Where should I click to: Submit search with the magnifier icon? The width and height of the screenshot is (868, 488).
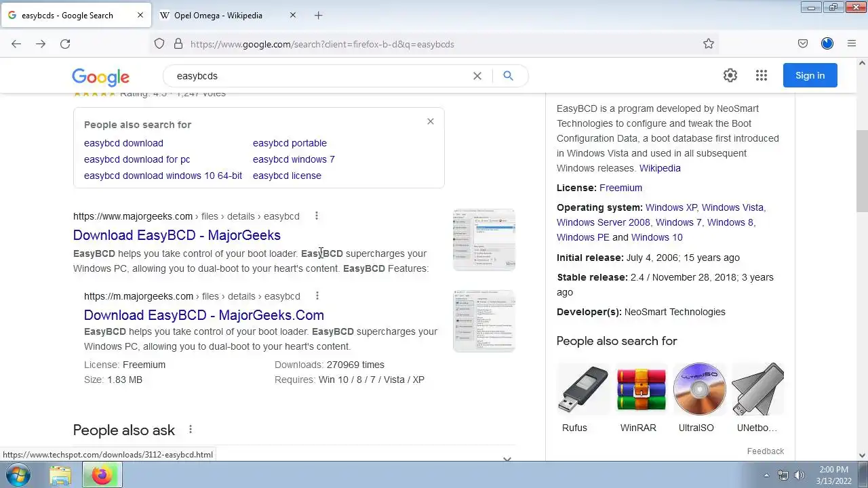508,76
